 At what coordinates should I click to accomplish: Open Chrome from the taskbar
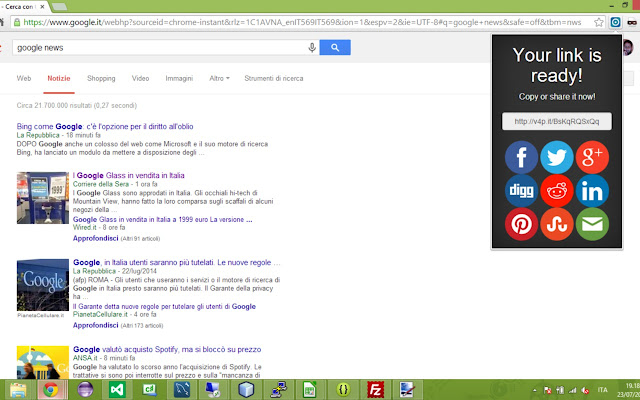tap(51, 390)
